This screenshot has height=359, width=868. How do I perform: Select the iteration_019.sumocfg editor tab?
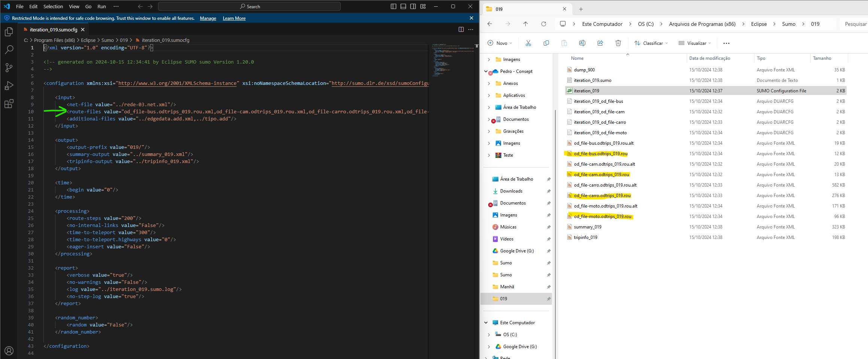[x=53, y=30]
